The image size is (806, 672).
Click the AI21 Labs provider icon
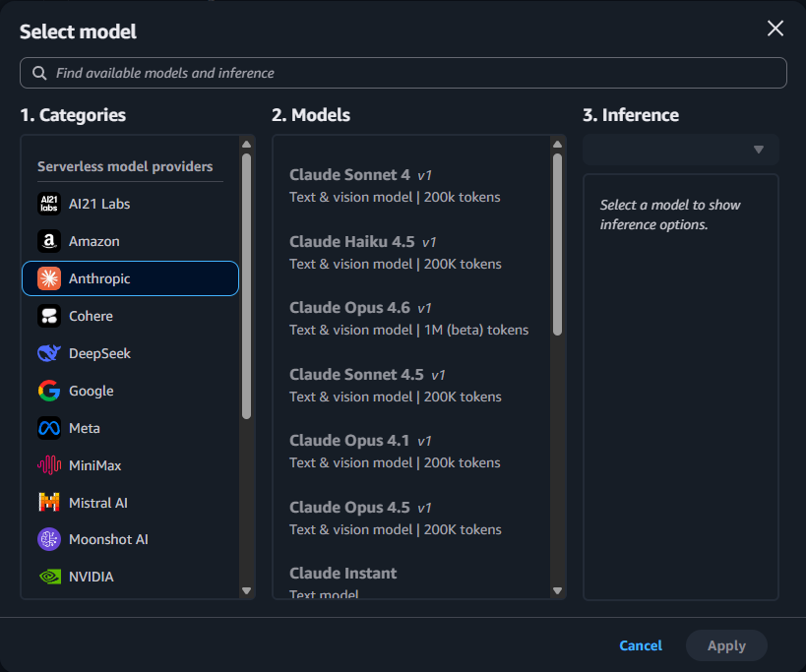[x=49, y=204]
